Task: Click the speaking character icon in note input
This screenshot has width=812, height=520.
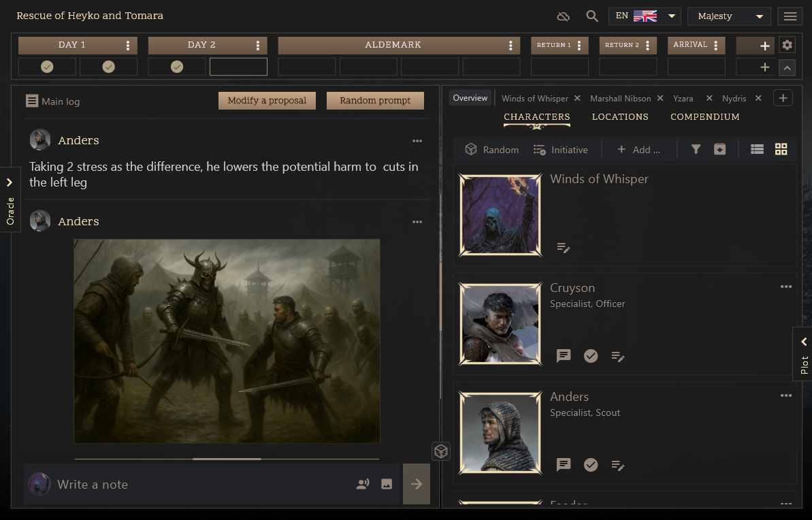Action: (361, 484)
